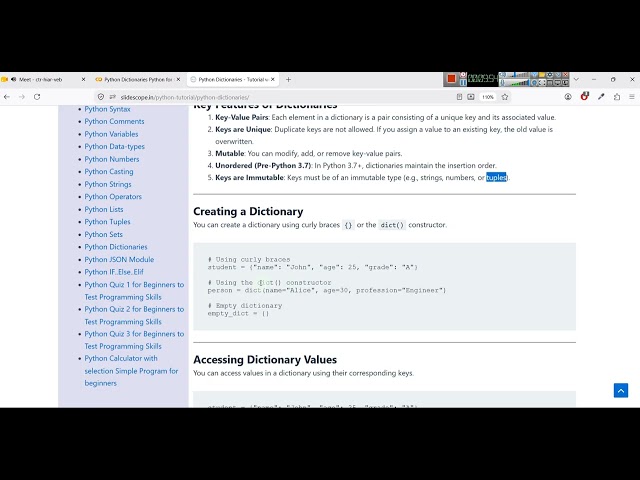Click the empty_dict = {} code line
This screenshot has width=640, height=480.
[x=238, y=313]
